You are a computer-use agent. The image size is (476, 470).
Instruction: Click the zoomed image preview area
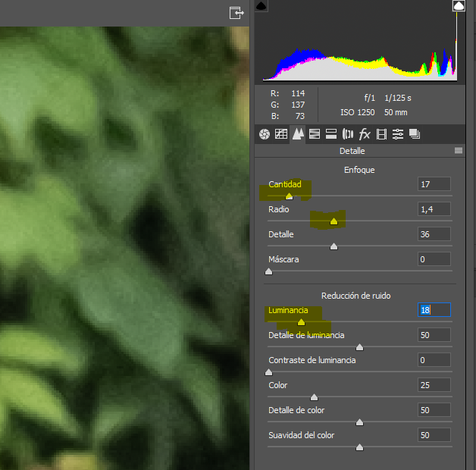pos(124,248)
